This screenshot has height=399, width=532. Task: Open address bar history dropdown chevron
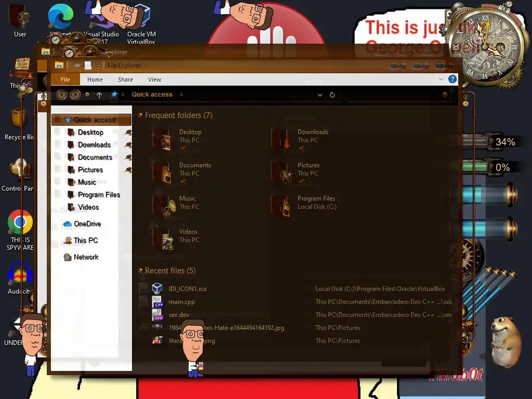(320, 95)
